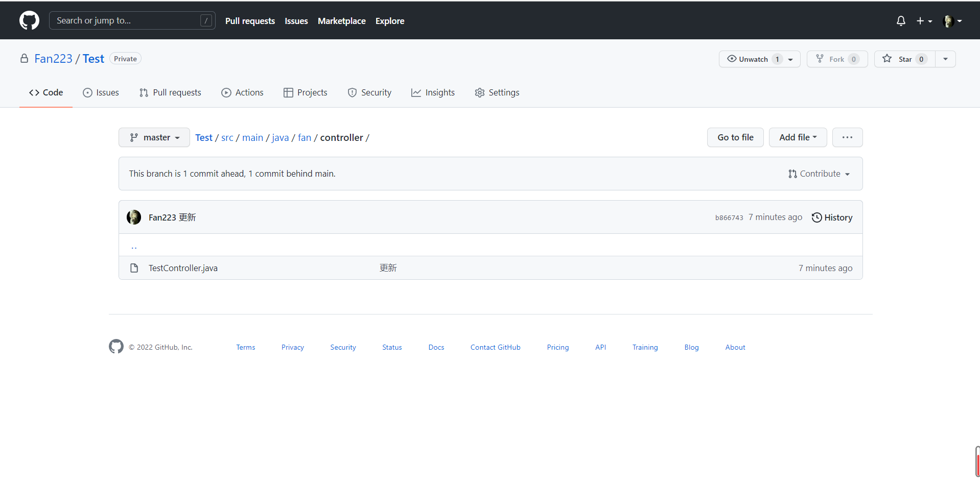Star the repository

(x=905, y=59)
